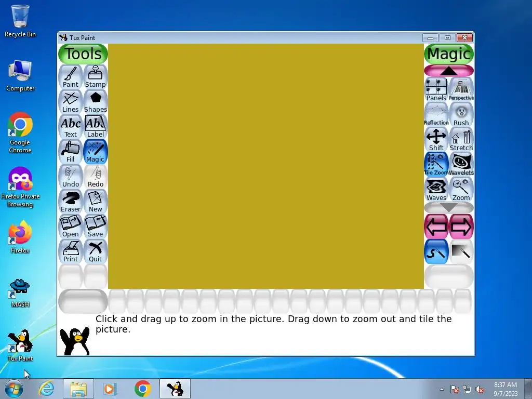Select the Stamp tool
Image resolution: width=532 pixels, height=399 pixels.
(x=96, y=77)
